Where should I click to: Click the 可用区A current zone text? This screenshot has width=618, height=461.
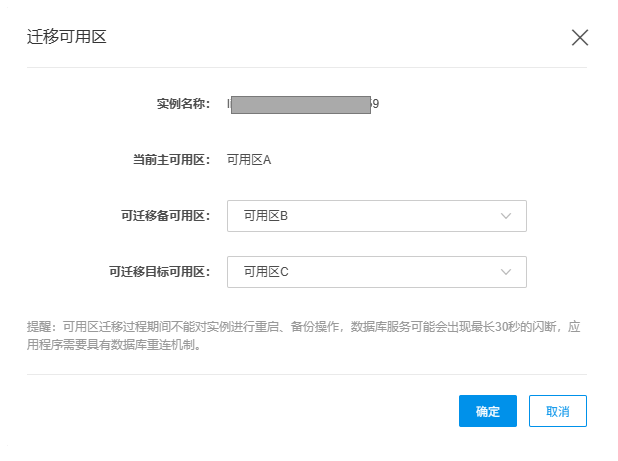coord(249,159)
